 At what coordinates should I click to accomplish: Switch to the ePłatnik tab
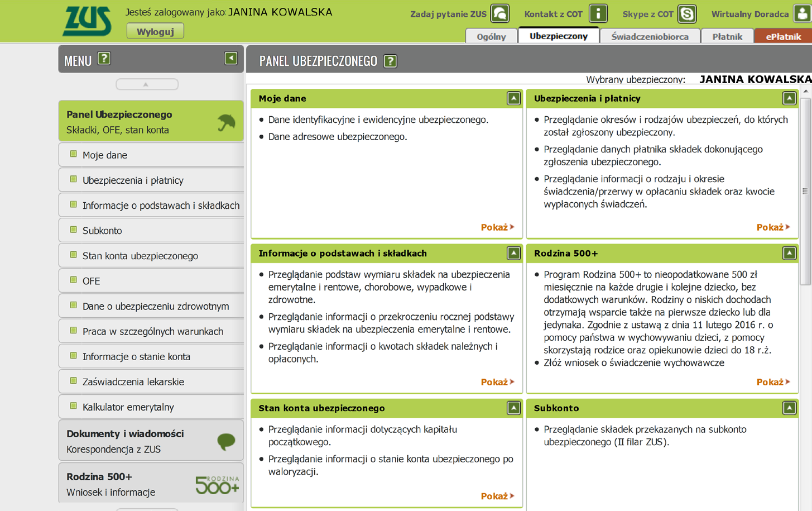pyautogui.click(x=783, y=36)
